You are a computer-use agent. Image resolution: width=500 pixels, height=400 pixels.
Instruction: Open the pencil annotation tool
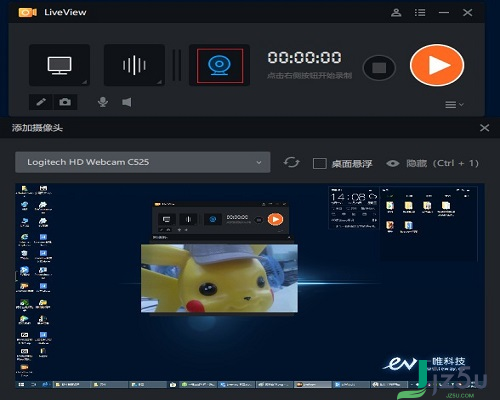point(41,102)
